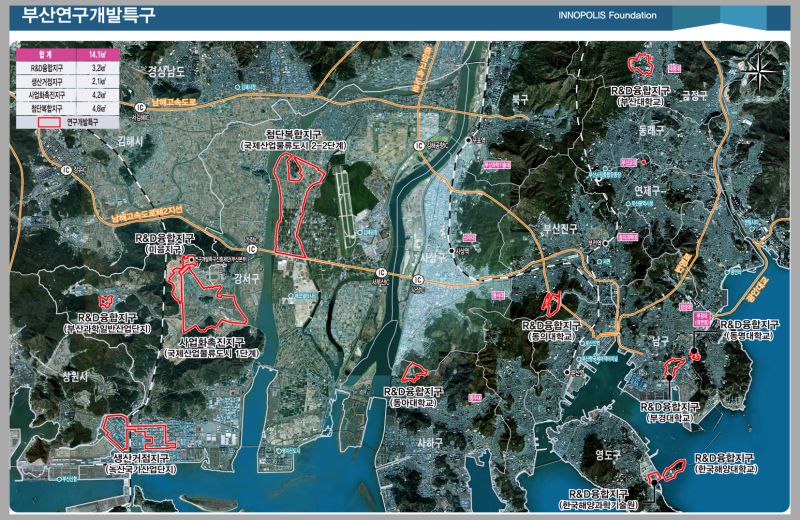Viewport: 800px width, 520px height.
Task: Click the 부산연구개발특구 page title
Action: [x=87, y=15]
